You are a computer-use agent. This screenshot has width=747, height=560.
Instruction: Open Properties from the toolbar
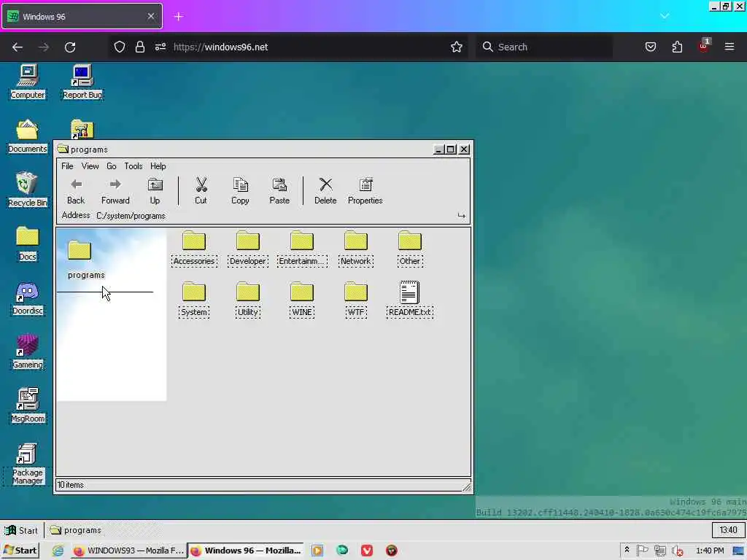coord(365,191)
